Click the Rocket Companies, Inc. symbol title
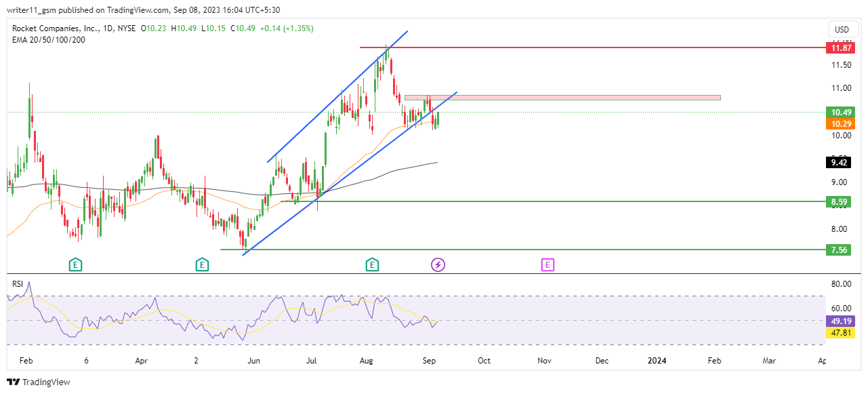Viewport: 868px width, 394px height. (x=54, y=28)
